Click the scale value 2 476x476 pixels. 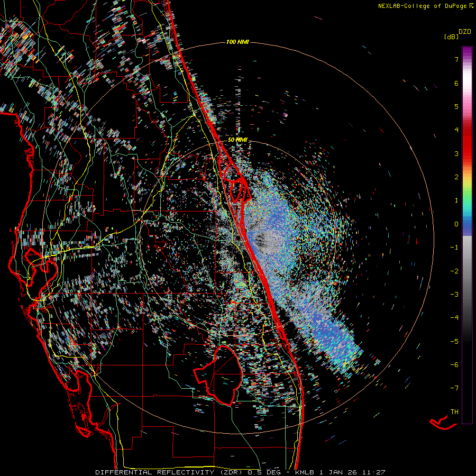[x=456, y=177]
